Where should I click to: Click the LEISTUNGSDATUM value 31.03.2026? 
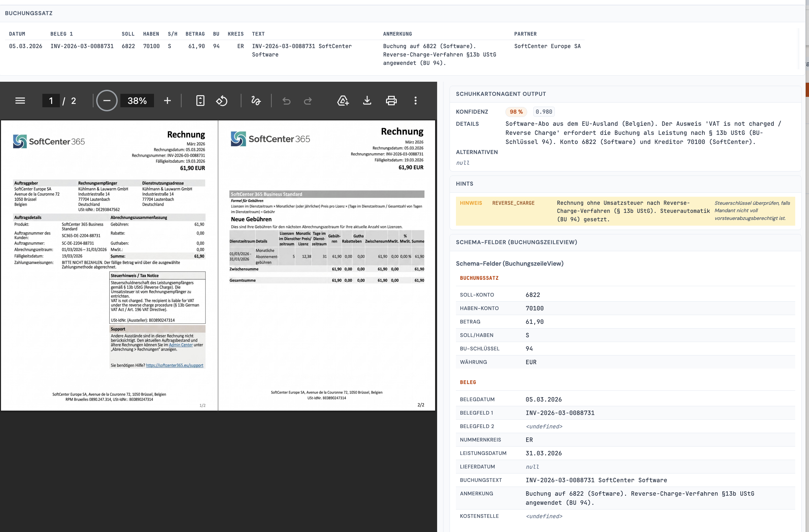[x=543, y=453]
